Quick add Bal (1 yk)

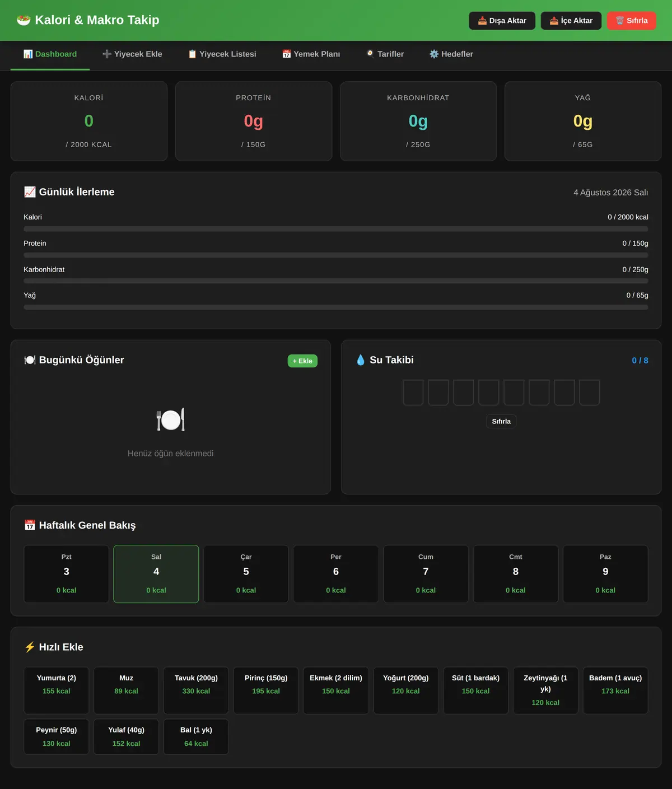coord(196,737)
